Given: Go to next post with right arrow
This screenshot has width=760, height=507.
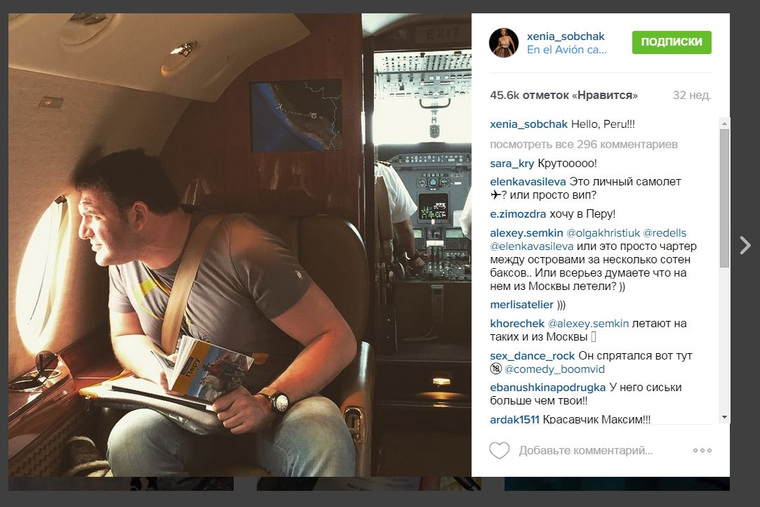Looking at the screenshot, I should 745,245.
